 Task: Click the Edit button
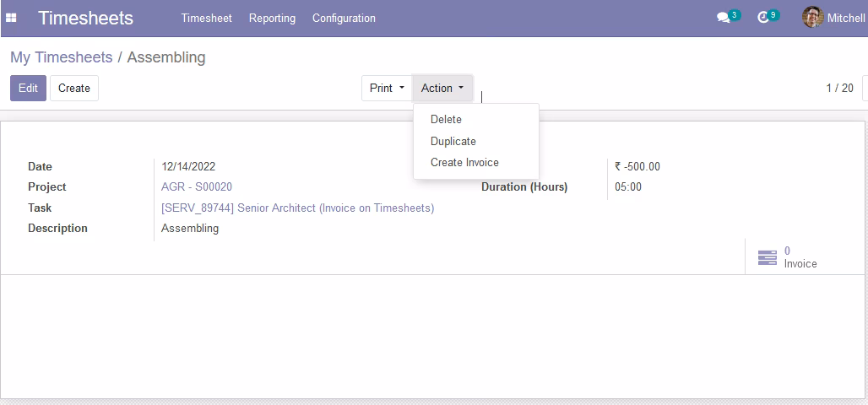pos(28,88)
